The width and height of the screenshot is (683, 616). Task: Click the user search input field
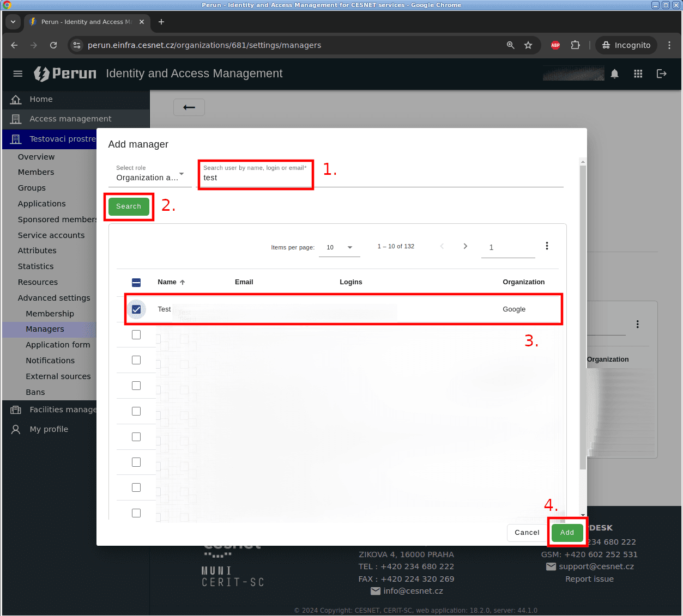pyautogui.click(x=255, y=178)
